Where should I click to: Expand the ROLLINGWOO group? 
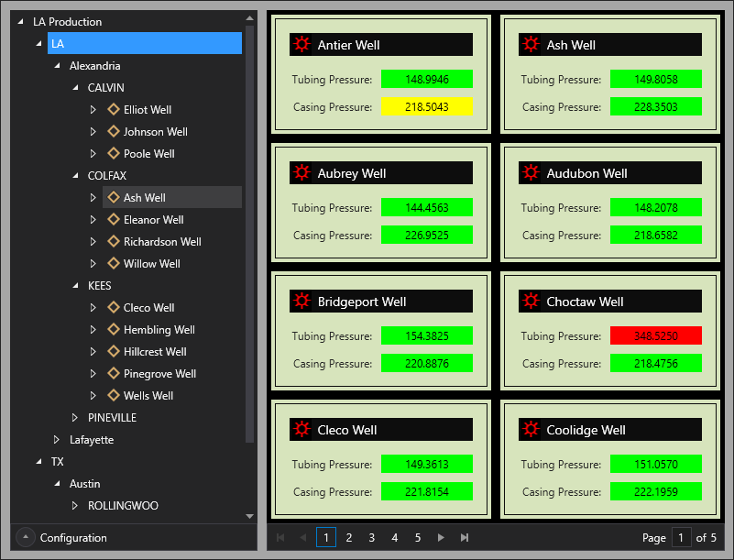click(x=75, y=505)
